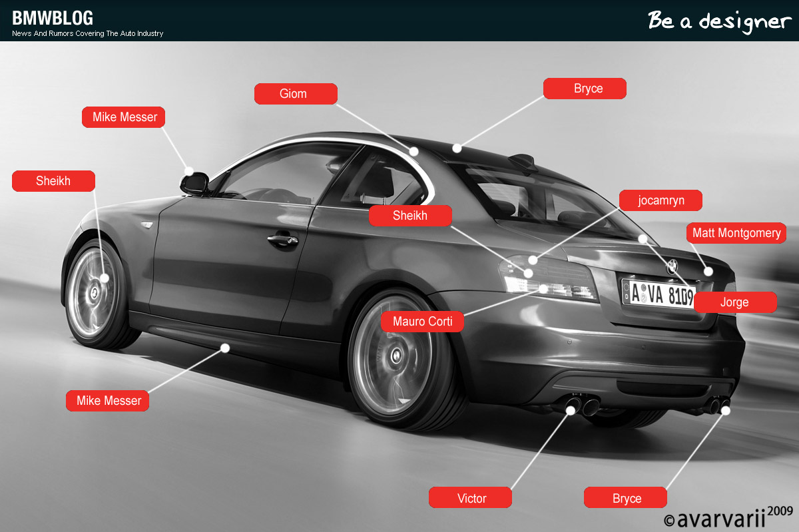
Task: Click the hotspot dot on the front wheel hub
Action: pos(105,278)
